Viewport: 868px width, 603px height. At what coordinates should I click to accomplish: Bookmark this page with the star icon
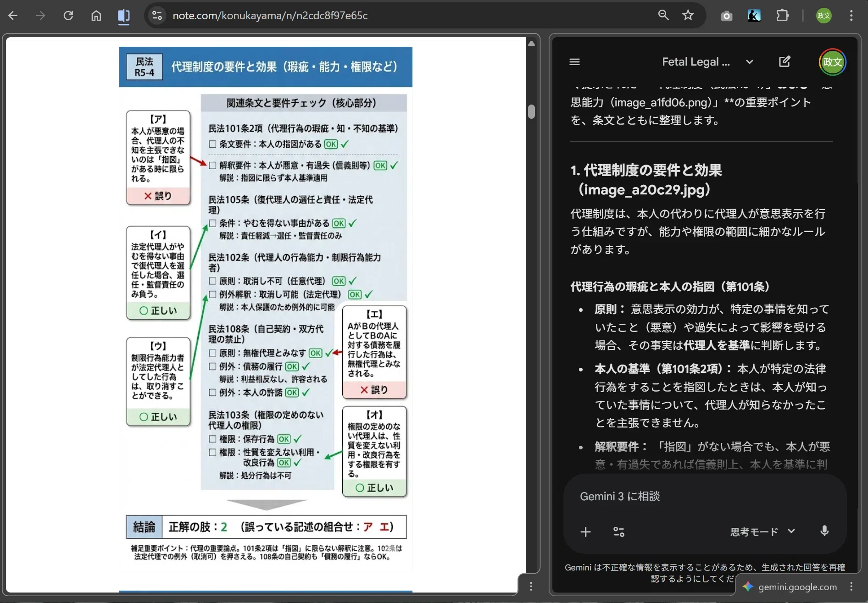point(688,15)
